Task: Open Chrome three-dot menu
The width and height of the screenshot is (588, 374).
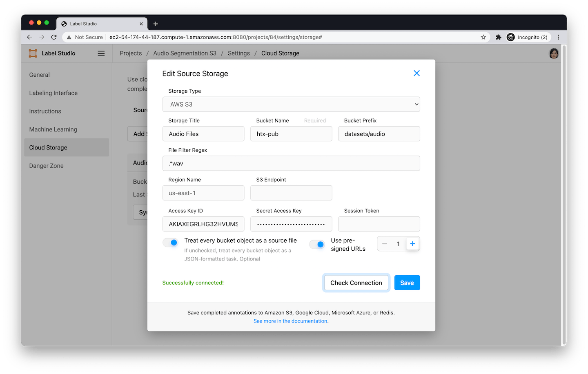Action: (x=559, y=37)
